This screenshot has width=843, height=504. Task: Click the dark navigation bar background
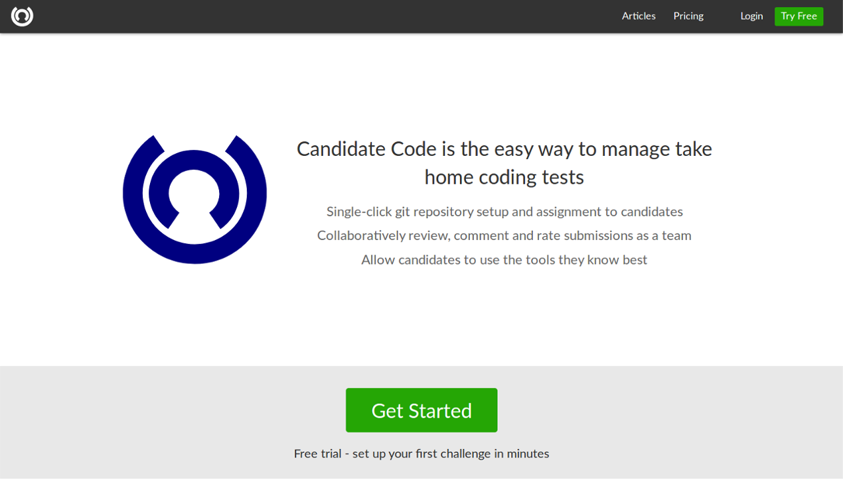pos(398,16)
